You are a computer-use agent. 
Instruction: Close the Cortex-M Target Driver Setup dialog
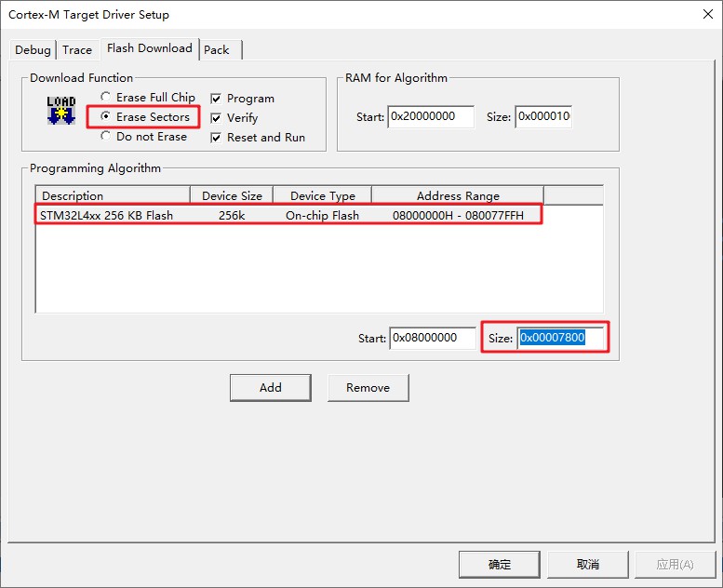coord(708,14)
